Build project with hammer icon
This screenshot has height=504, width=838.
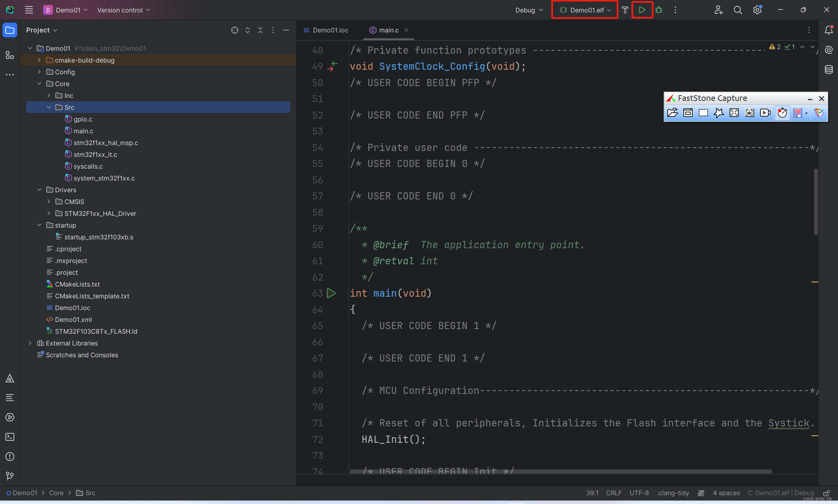625,10
